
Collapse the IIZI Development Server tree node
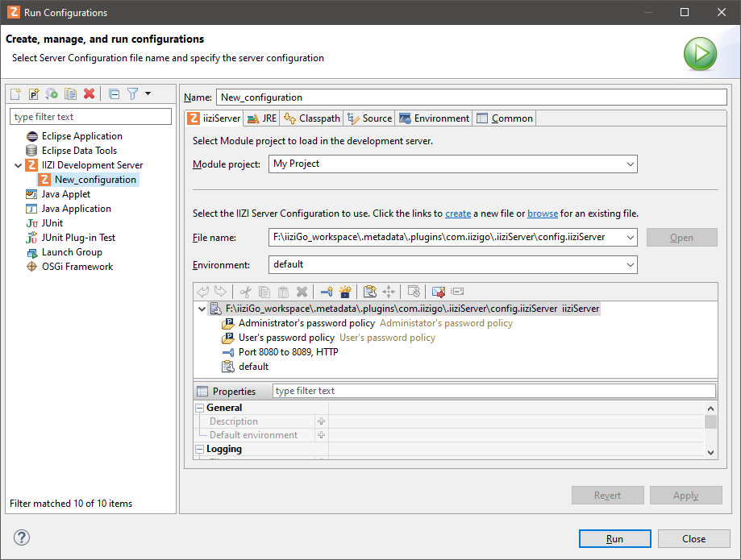click(x=18, y=165)
